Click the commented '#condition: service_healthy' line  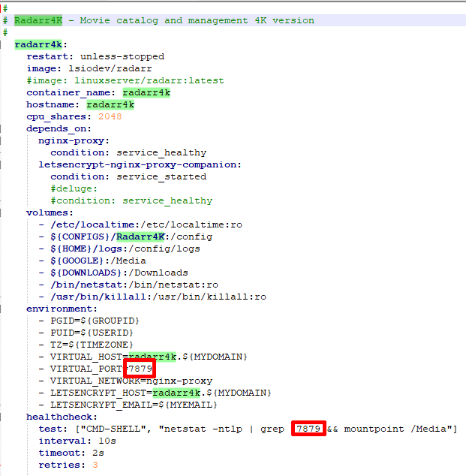coord(131,200)
